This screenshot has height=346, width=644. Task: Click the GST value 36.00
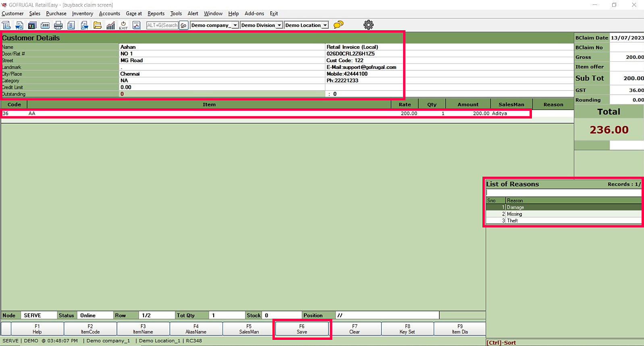pos(636,90)
